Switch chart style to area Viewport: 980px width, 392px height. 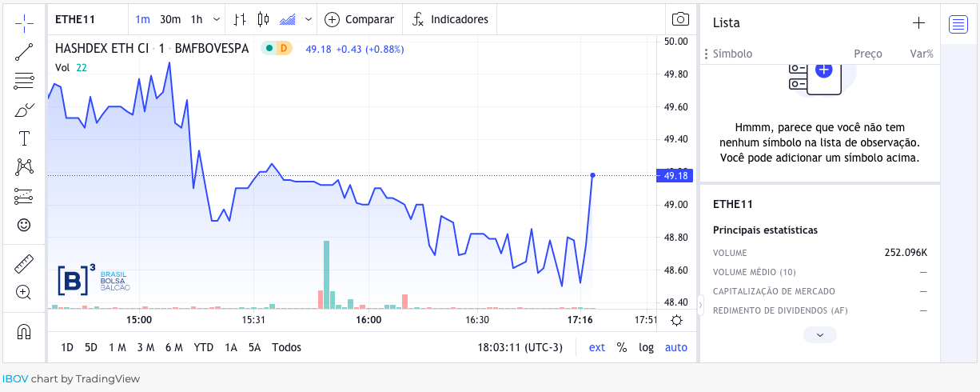point(289,19)
